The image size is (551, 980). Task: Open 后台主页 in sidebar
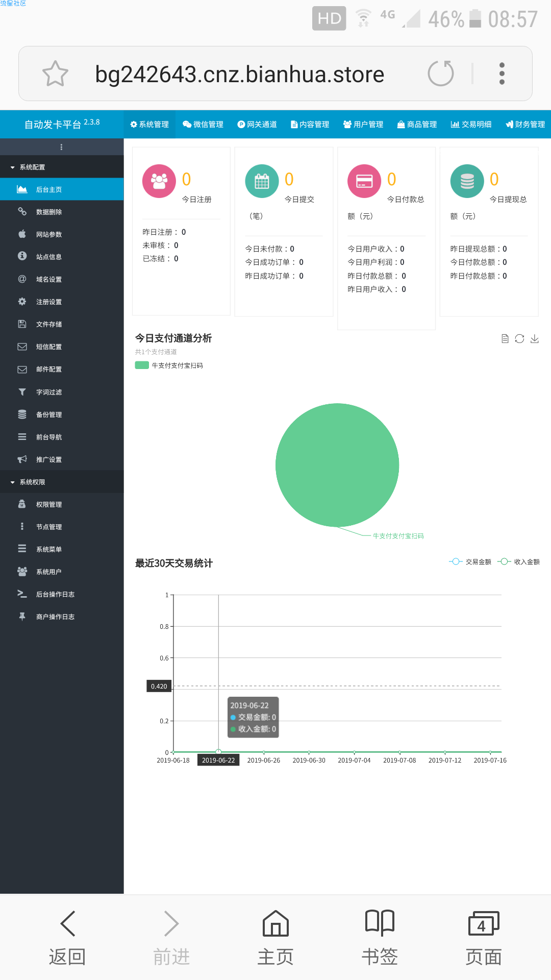62,189
